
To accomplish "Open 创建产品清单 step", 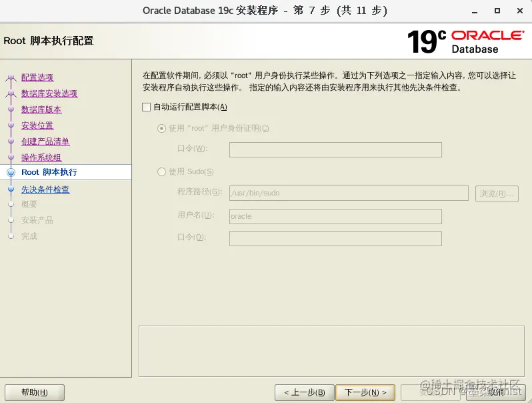I will click(x=45, y=141).
